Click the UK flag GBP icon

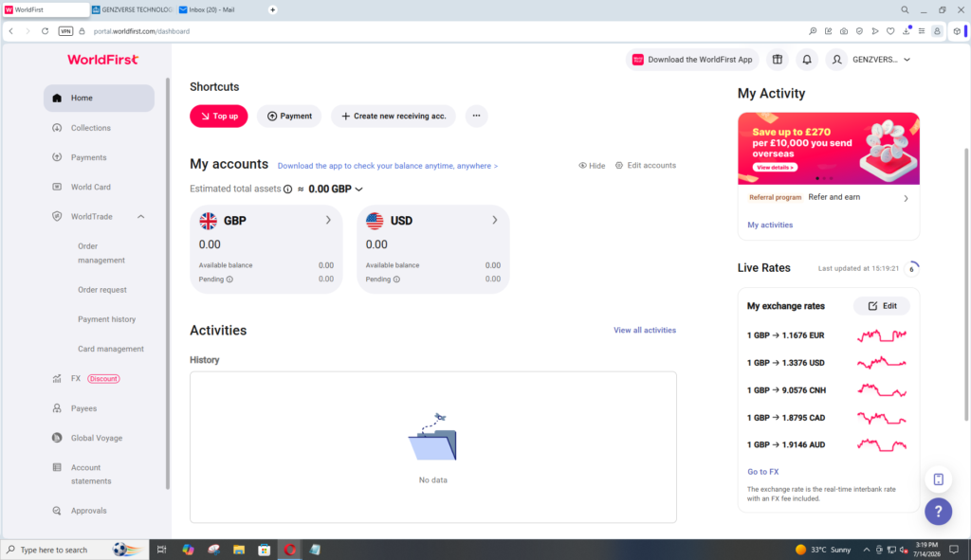coord(208,220)
